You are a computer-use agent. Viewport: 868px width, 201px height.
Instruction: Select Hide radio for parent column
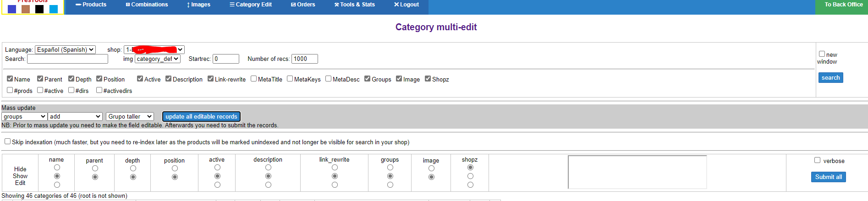tap(95, 168)
